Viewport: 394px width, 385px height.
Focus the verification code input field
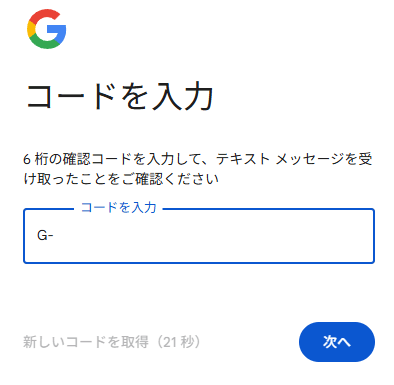(199, 236)
